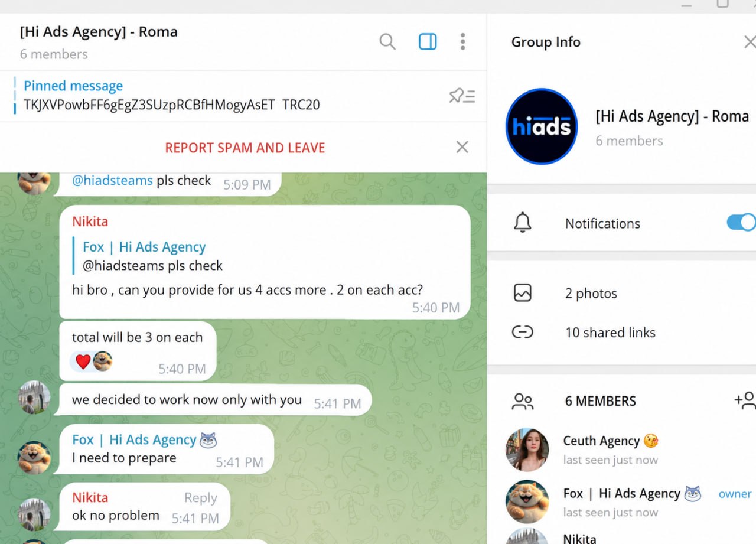This screenshot has width=756, height=544.
Task: Open Nikita's avatar beside the "we decided" message
Action: click(34, 398)
